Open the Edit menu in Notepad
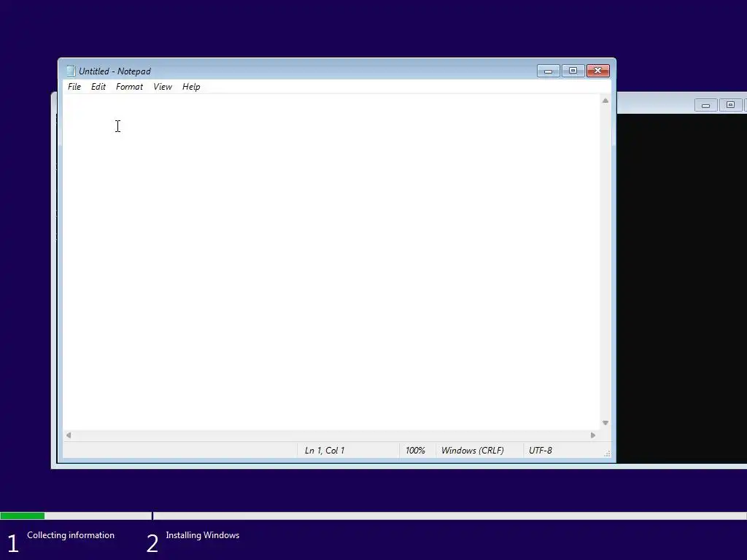 (98, 87)
